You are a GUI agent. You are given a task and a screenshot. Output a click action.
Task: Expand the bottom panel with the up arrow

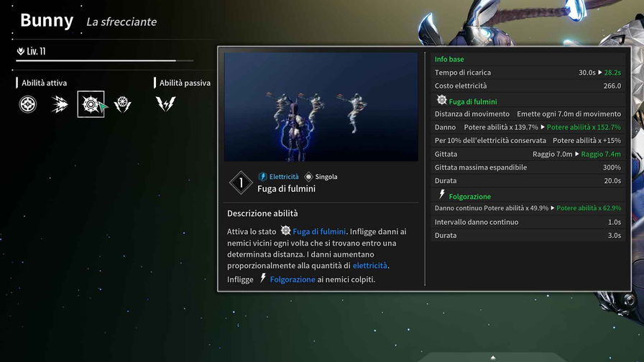pyautogui.click(x=492, y=357)
